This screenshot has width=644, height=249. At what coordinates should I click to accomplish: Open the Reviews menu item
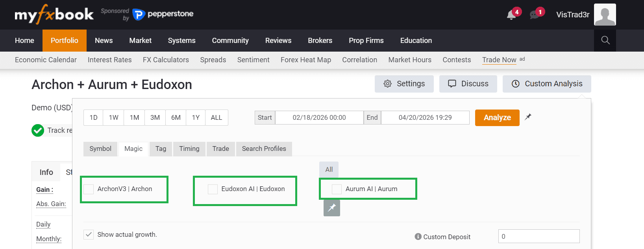[278, 41]
